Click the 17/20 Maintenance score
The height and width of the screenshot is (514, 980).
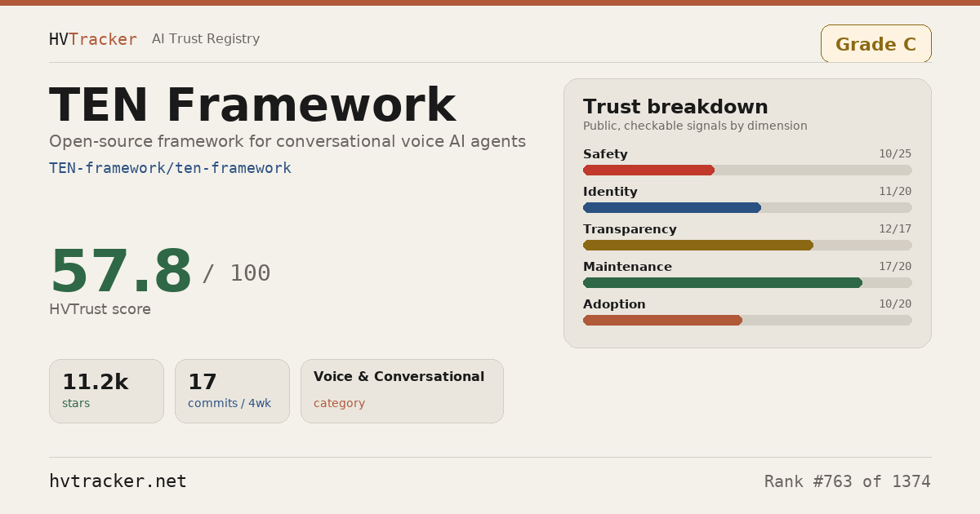(x=895, y=267)
